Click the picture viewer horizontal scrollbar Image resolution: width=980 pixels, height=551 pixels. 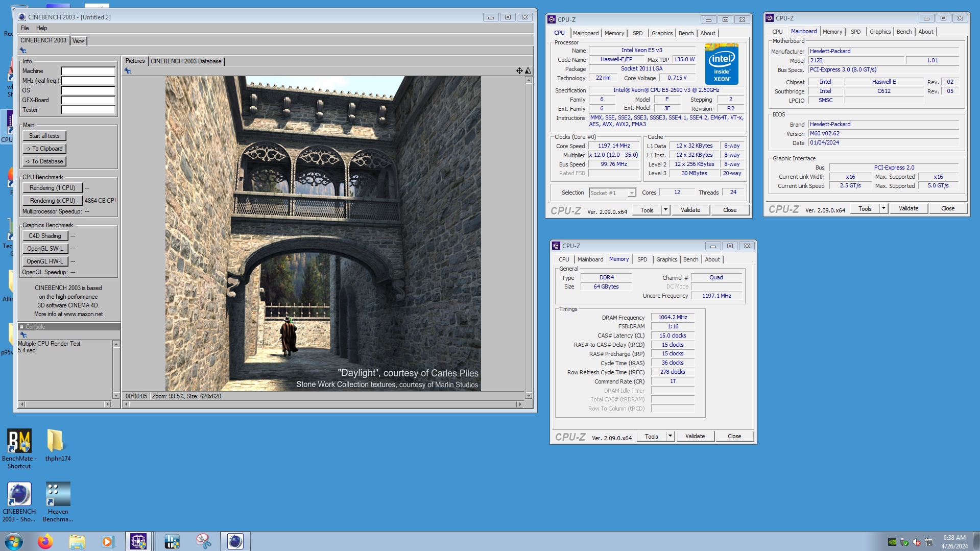pos(324,404)
